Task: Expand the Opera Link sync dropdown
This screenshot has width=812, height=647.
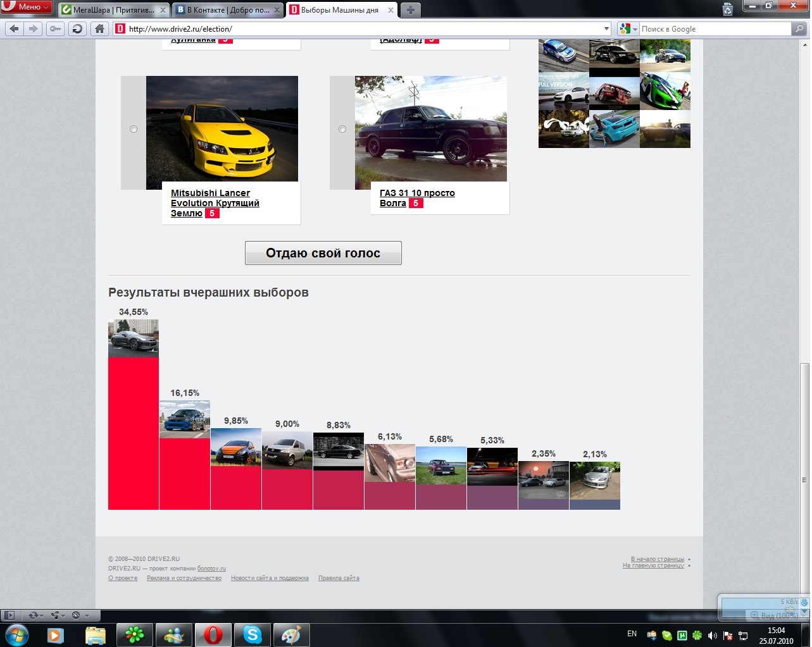Action: (x=36, y=615)
